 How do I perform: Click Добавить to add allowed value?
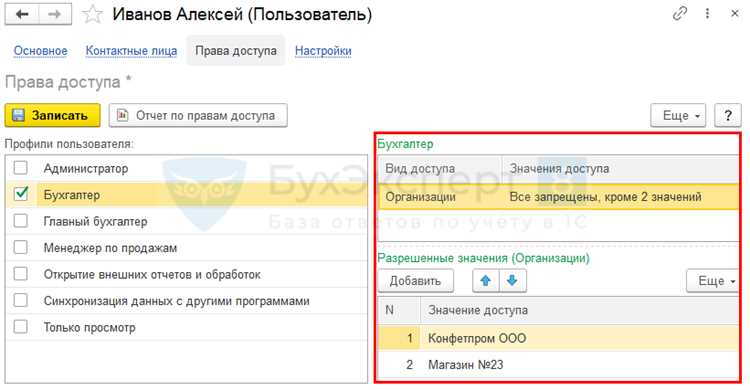415,280
